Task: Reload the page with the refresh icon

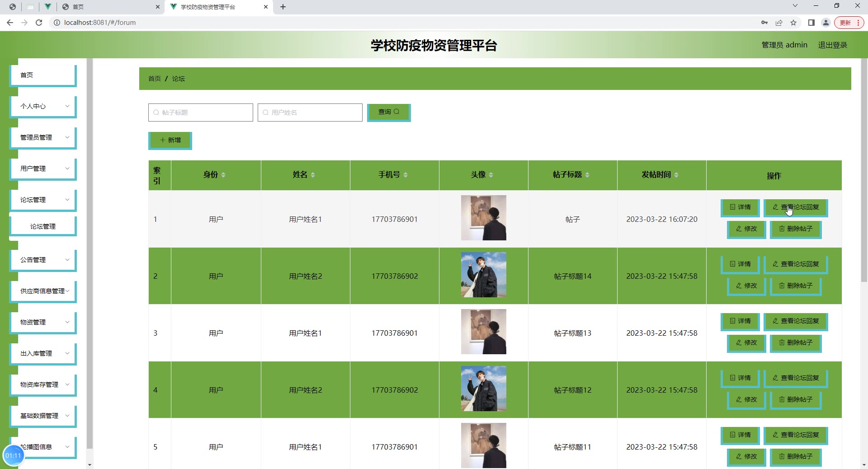Action: pos(39,23)
